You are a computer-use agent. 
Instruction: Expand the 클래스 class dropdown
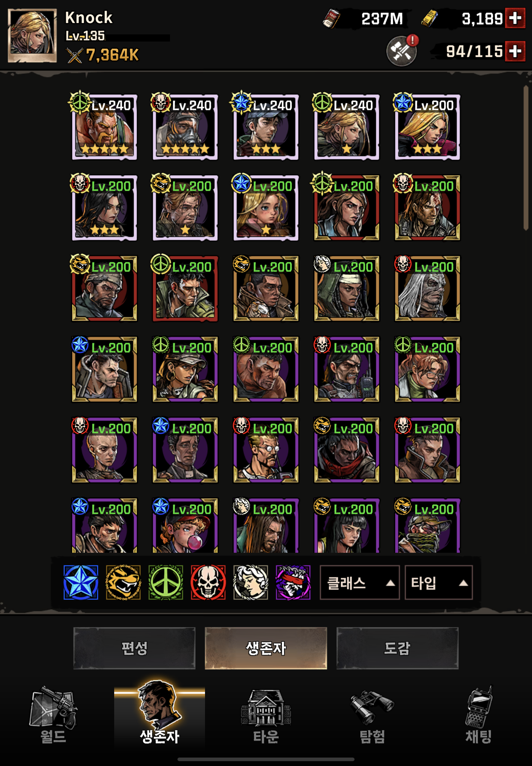click(x=360, y=583)
